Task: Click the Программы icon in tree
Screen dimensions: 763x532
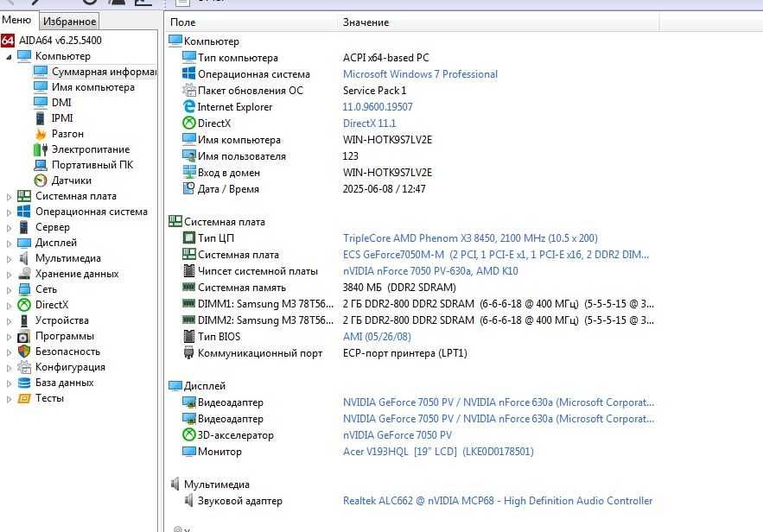Action: coord(24,336)
